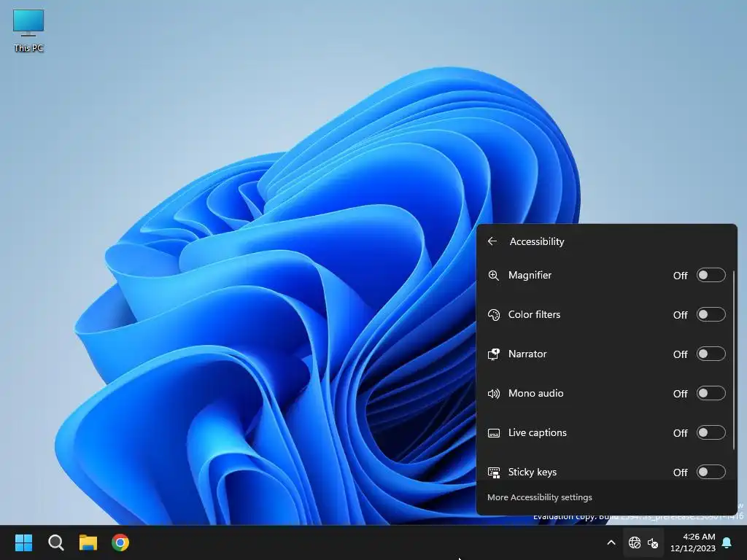Click the accessibility panel scrollbar
This screenshot has width=747, height=560.
(x=734, y=360)
